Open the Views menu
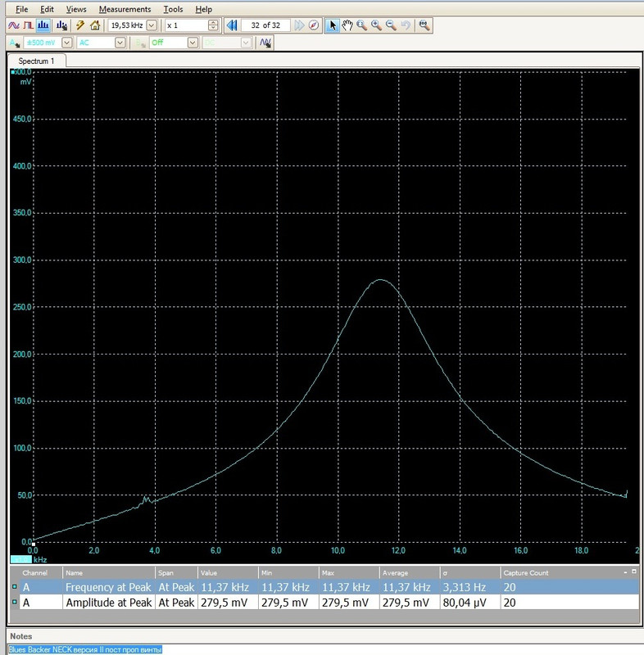Screen dimensions: 644x655 (76, 9)
